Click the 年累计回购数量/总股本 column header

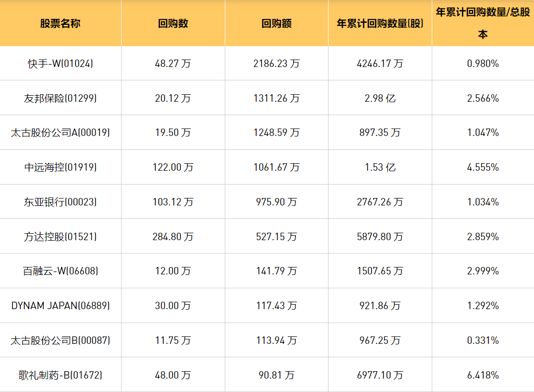pyautogui.click(x=482, y=23)
